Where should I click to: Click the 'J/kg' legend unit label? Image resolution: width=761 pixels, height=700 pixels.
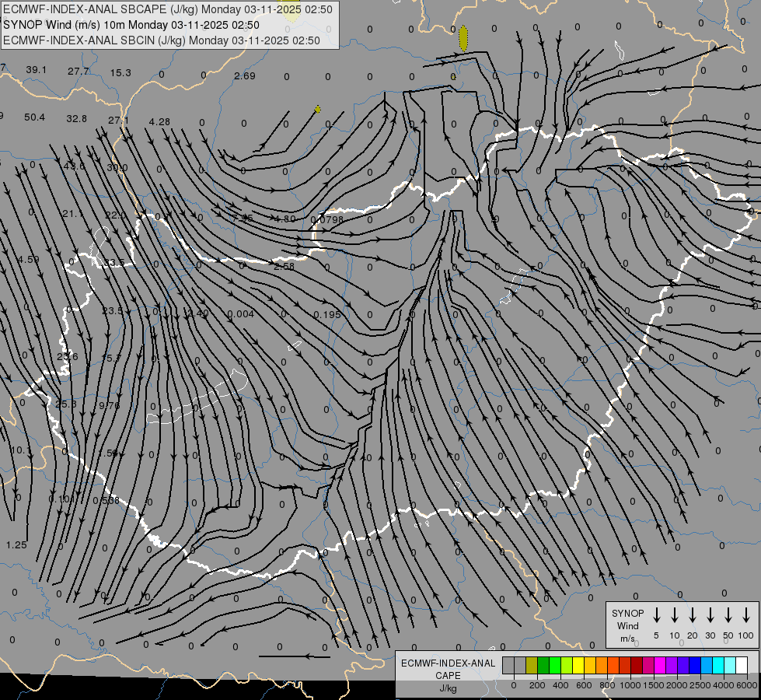(x=448, y=688)
